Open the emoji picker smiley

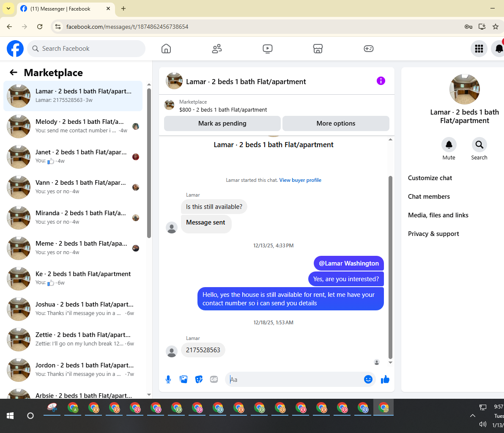[368, 379]
